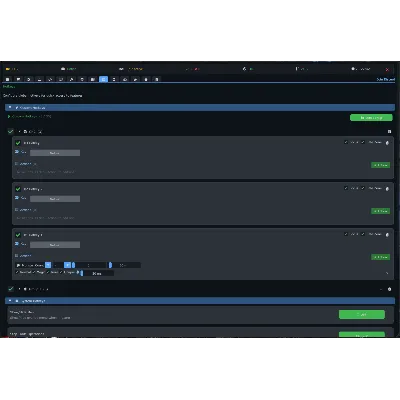Click the dark value field under the third card's sliders
400x400 pixels.
click(98, 273)
